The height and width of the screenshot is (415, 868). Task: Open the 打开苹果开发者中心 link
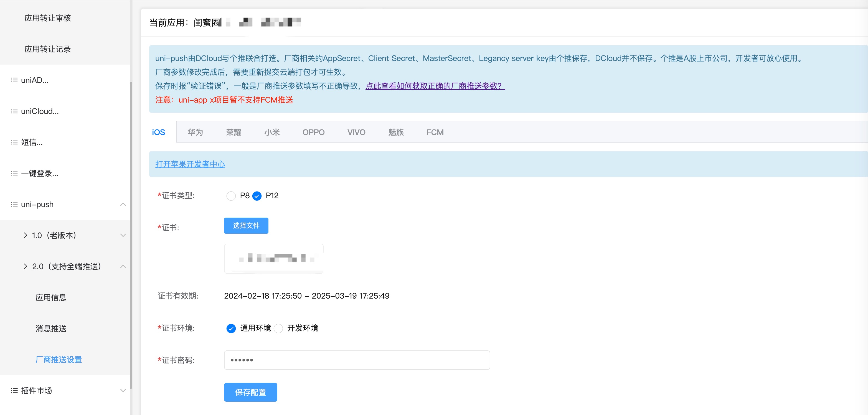(x=190, y=164)
